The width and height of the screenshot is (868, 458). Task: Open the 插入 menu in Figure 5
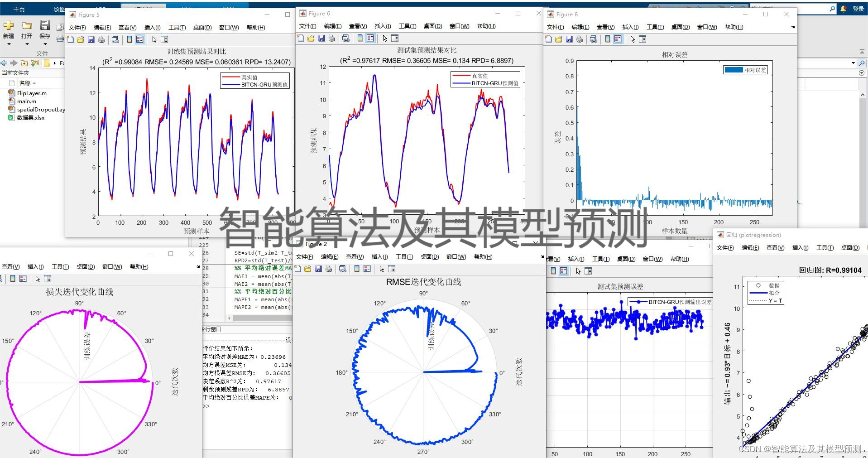click(152, 27)
